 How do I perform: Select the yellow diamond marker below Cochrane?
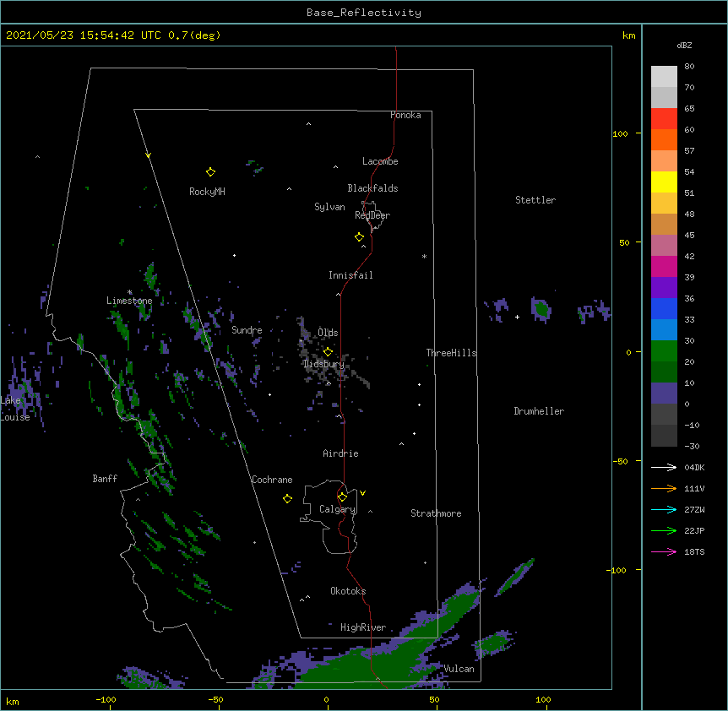[287, 498]
